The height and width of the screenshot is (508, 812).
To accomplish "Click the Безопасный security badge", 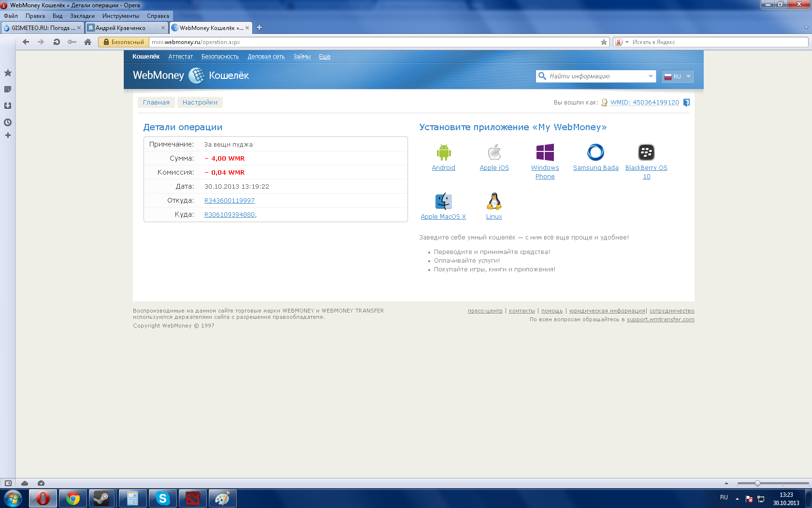I will click(x=124, y=42).
